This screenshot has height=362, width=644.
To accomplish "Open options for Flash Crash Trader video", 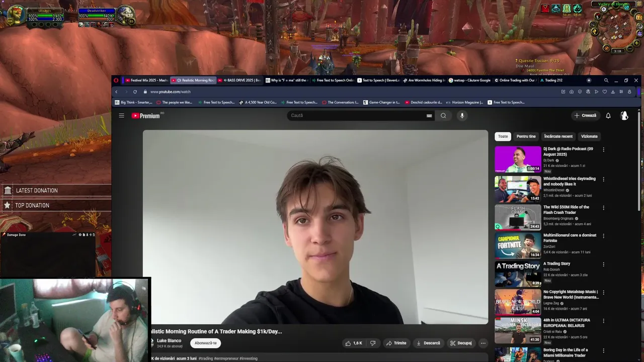I will click(603, 208).
